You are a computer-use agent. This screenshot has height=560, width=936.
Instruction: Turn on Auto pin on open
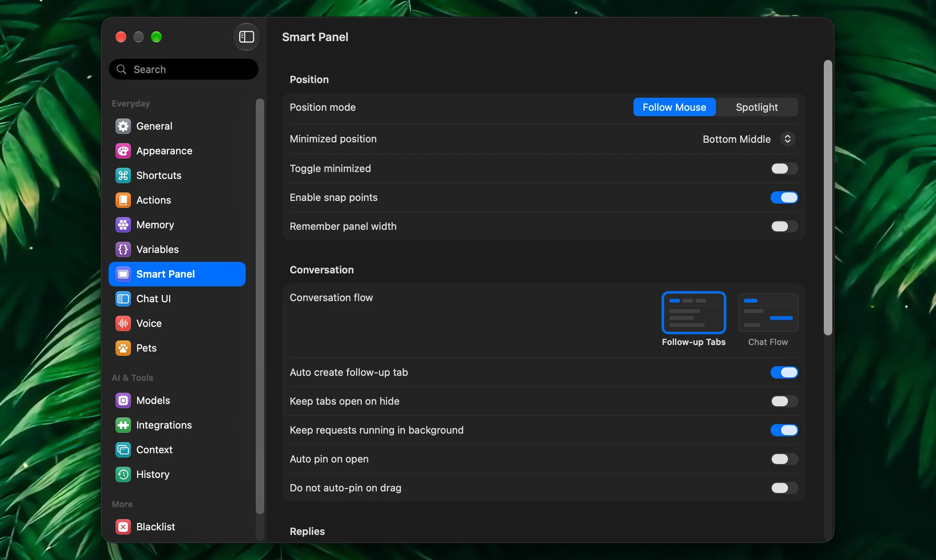coord(784,459)
